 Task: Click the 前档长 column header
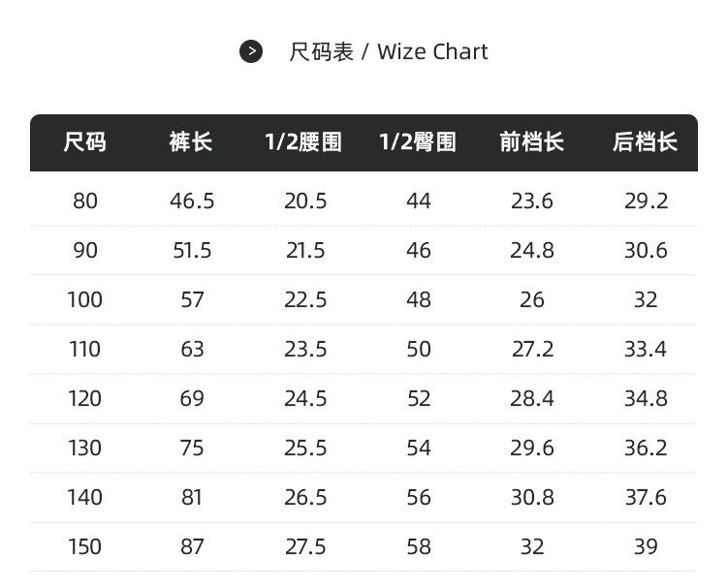532,141
